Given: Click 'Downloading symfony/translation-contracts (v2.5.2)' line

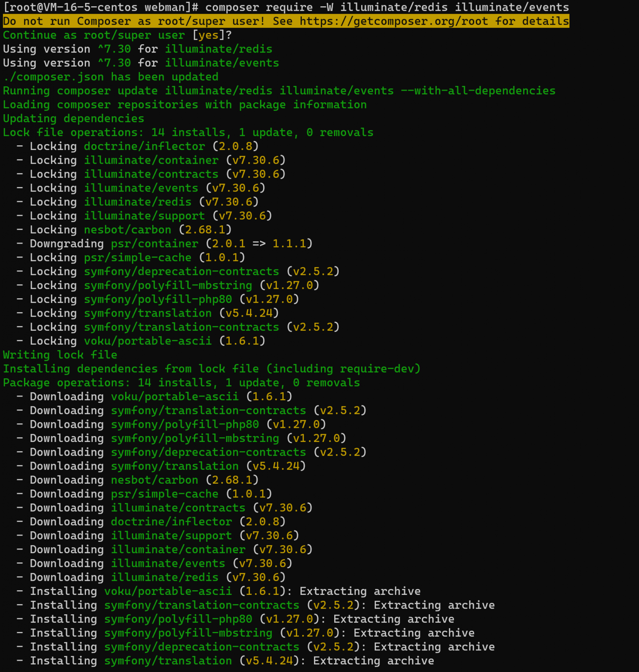Looking at the screenshot, I should (x=191, y=410).
